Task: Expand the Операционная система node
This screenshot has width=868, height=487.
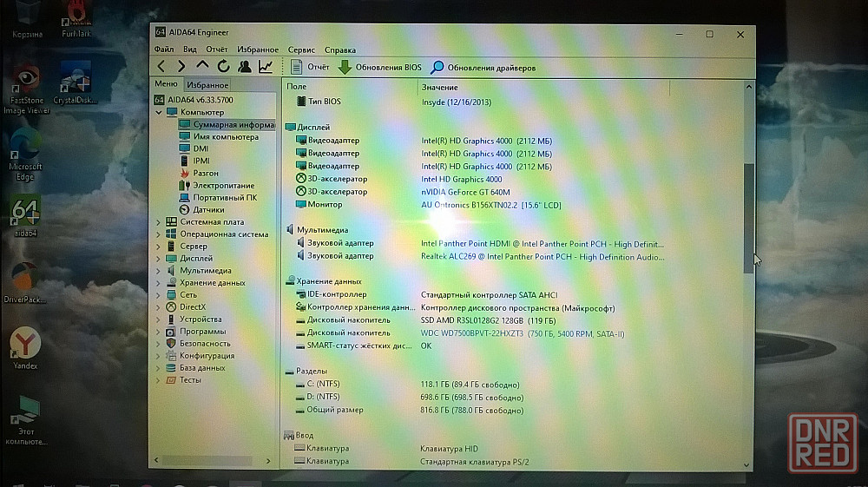Action: tap(158, 234)
